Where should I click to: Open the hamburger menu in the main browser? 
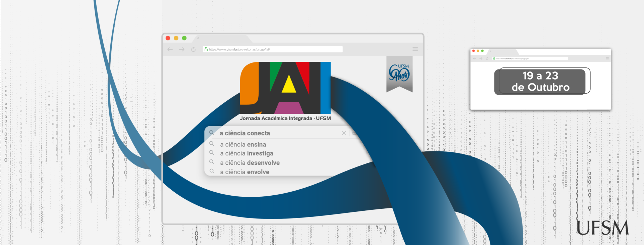pos(415,49)
